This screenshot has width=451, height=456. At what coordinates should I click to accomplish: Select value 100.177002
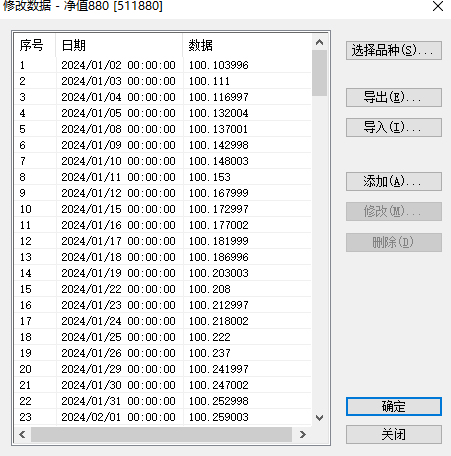219,225
